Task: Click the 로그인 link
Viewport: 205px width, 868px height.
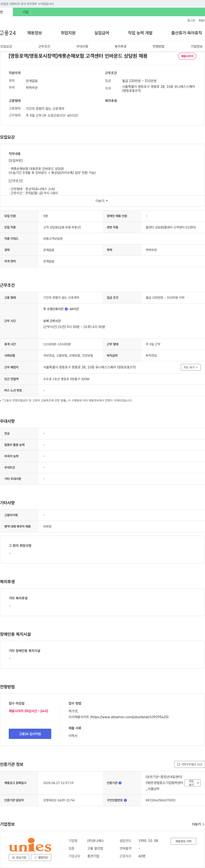Action: [x=191, y=21]
